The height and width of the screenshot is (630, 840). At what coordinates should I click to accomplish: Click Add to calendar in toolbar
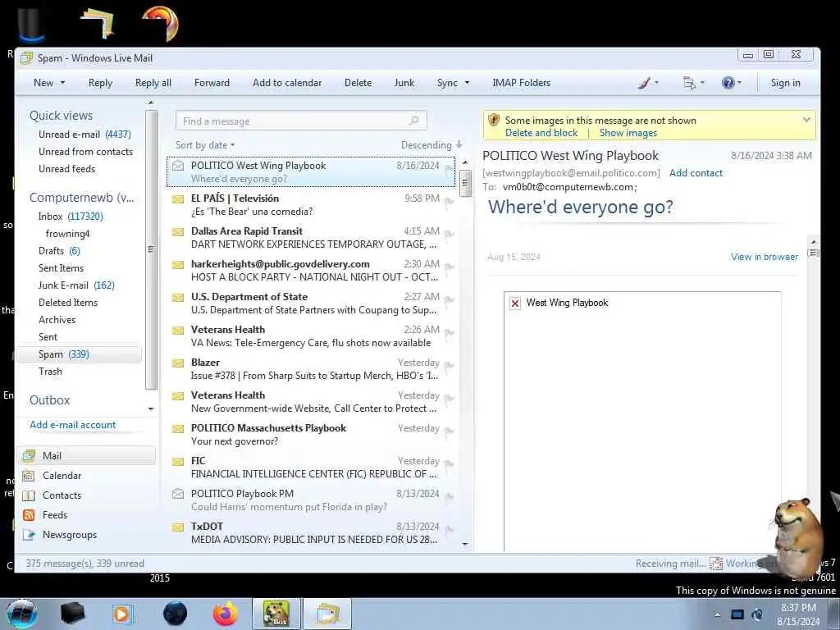(x=287, y=83)
